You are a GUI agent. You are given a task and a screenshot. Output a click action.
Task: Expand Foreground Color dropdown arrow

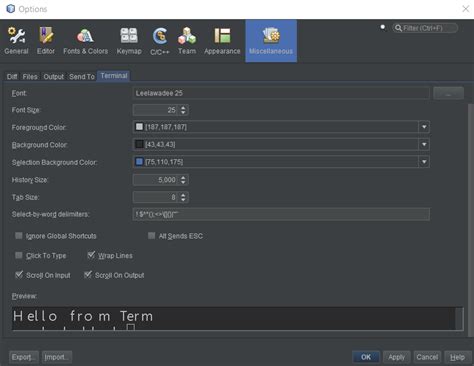[424, 127]
